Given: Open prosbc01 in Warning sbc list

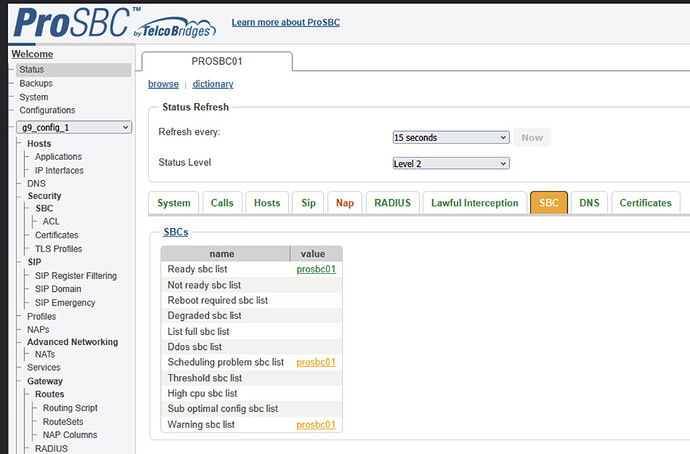Looking at the screenshot, I should [315, 425].
